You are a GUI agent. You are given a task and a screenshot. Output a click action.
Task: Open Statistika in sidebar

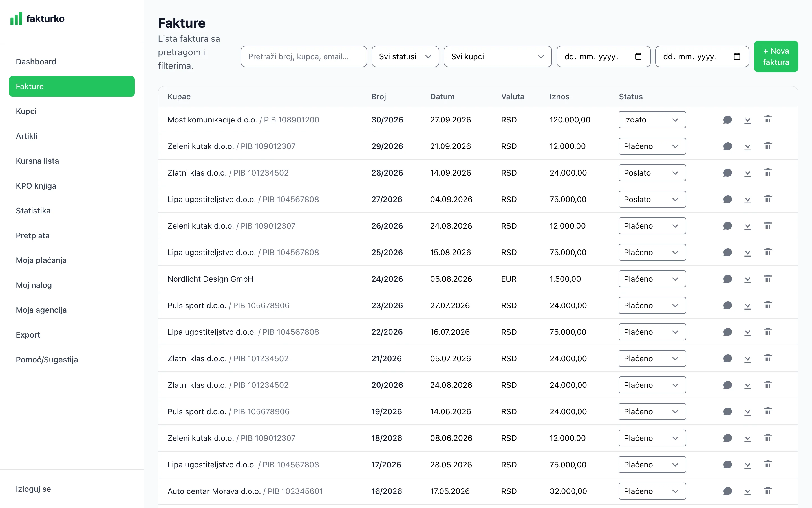tap(72, 211)
